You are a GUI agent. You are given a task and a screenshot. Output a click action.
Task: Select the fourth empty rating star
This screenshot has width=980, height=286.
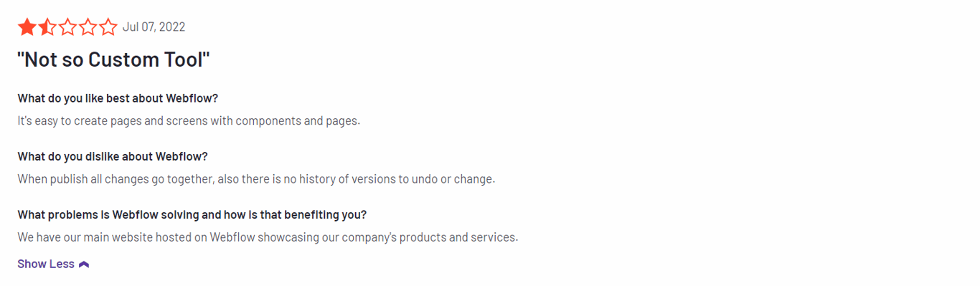88,28
